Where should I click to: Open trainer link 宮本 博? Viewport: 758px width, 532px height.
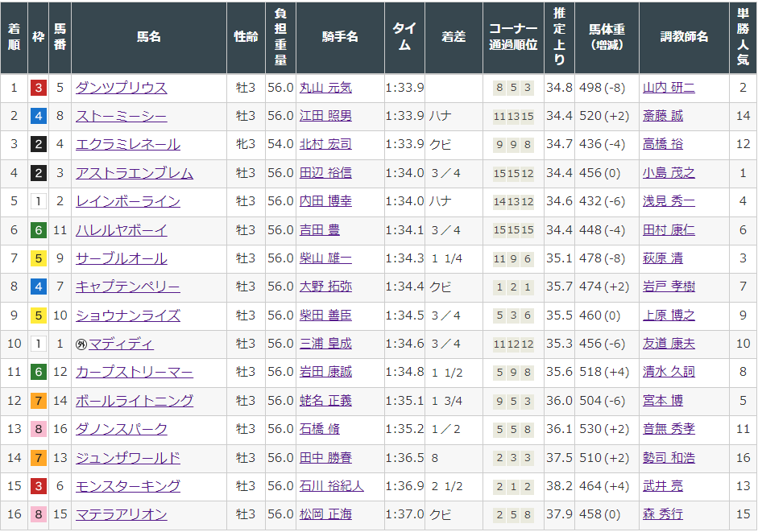point(663,401)
